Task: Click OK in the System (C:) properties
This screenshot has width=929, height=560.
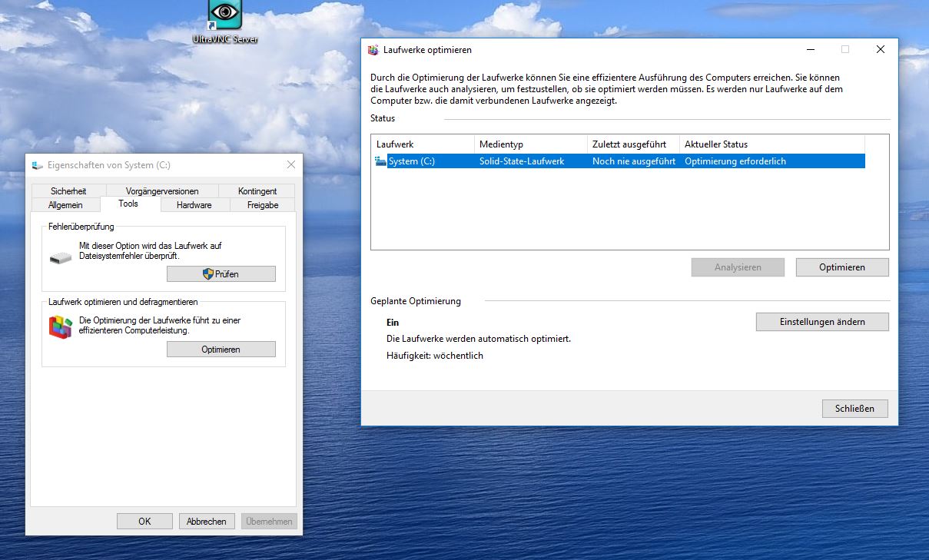Action: click(144, 521)
